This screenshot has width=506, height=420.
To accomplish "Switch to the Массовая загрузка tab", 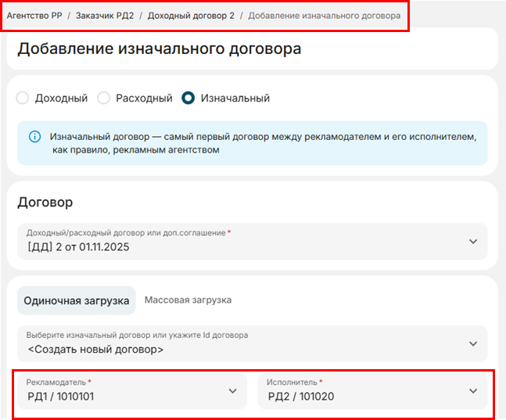I will coord(188,300).
